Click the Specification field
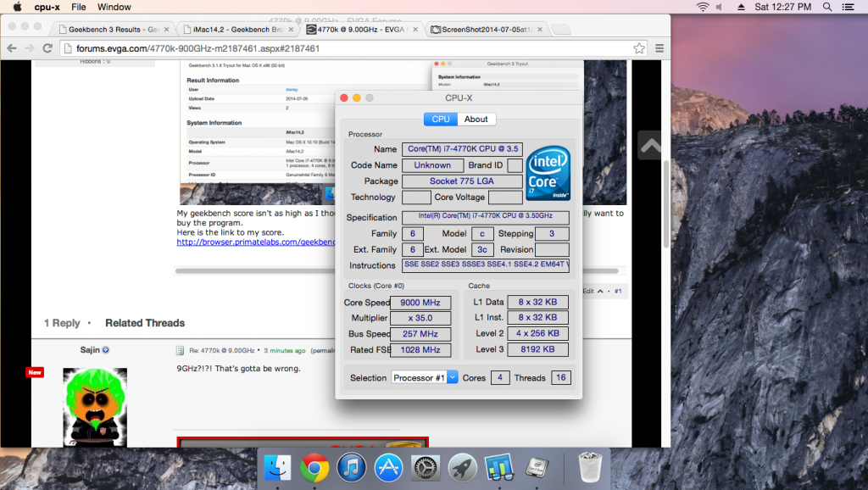This screenshot has height=490, width=868. (x=486, y=217)
